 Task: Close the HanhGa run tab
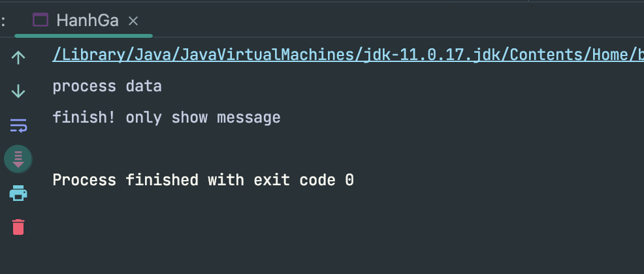(133, 21)
